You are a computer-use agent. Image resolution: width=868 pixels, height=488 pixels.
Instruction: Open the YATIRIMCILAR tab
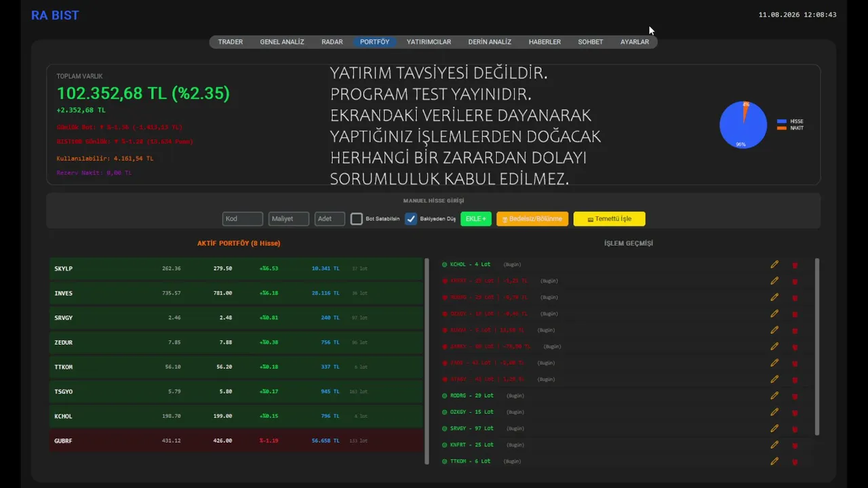coord(429,42)
